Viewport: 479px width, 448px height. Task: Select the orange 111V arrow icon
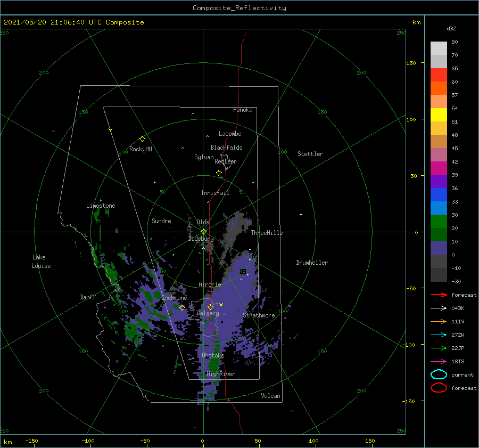tap(439, 321)
